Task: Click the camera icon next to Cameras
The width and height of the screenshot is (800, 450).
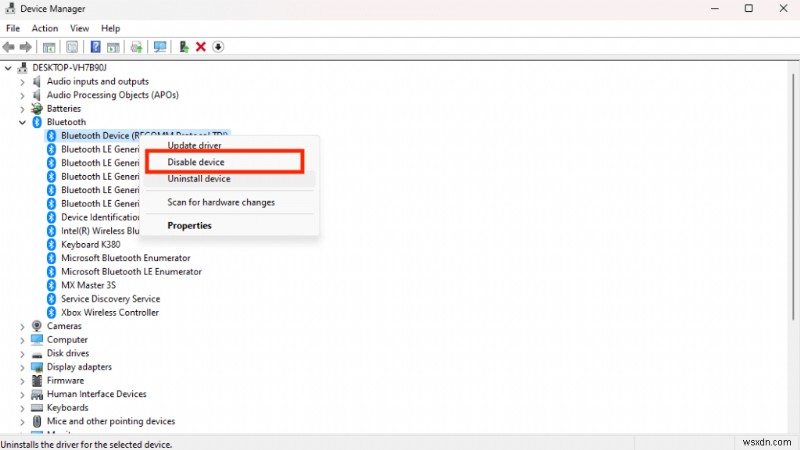Action: click(x=37, y=326)
